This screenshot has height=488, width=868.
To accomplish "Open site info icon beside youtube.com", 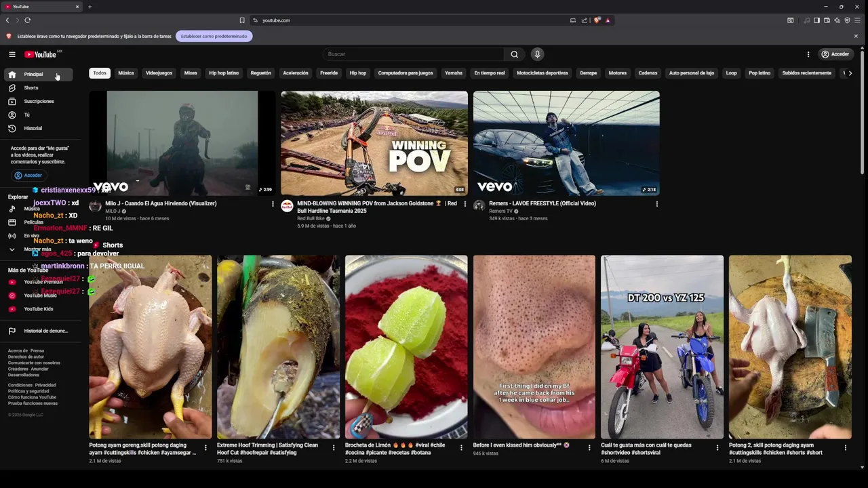I will [x=256, y=20].
